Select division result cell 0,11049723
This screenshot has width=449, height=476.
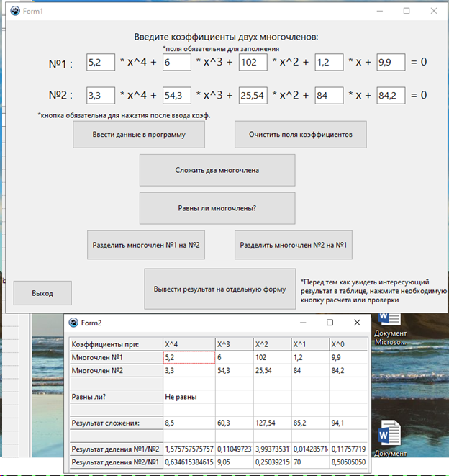click(234, 449)
